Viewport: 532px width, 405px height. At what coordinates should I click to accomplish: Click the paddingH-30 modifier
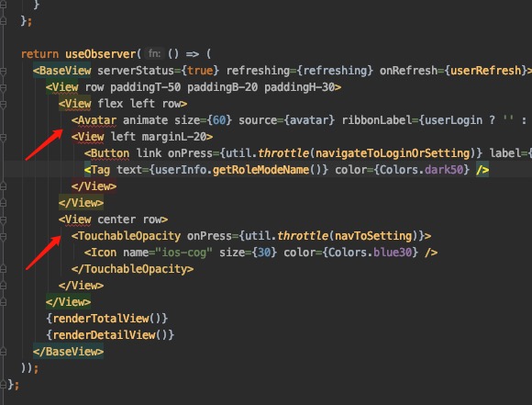[299, 87]
